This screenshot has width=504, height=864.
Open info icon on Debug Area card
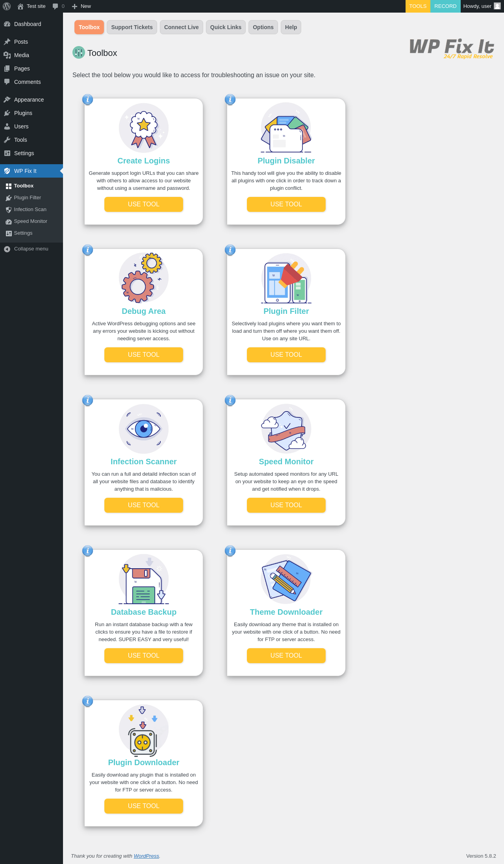click(87, 250)
